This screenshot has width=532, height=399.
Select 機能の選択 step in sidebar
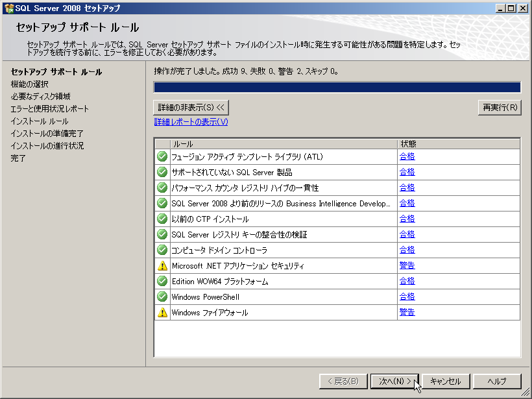tap(29, 84)
